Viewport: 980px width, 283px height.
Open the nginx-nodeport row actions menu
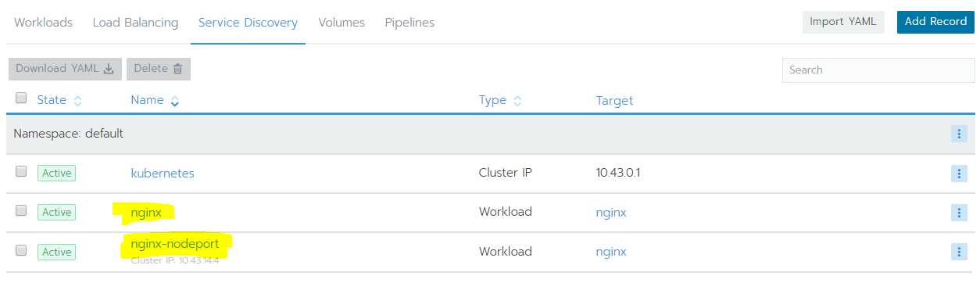959,251
